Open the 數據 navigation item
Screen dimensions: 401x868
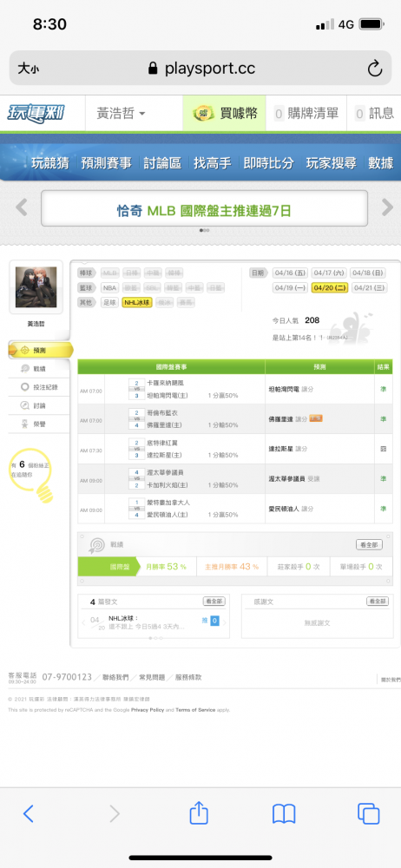(381, 163)
